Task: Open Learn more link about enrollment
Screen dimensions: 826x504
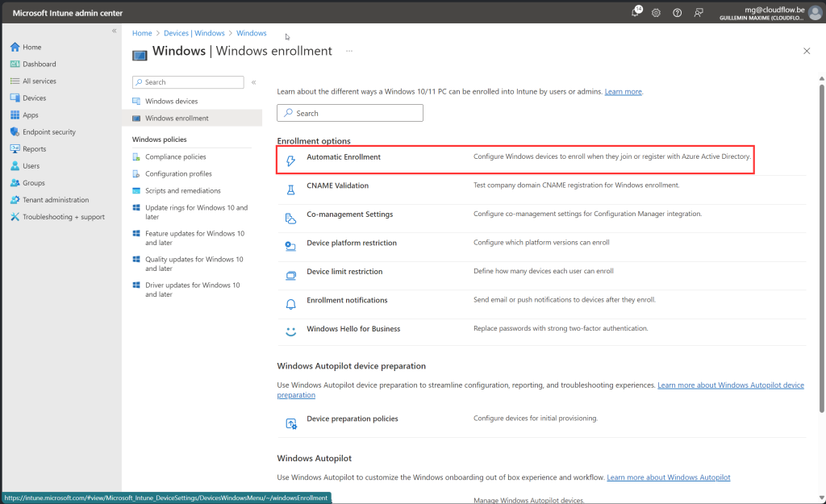Action: point(624,92)
